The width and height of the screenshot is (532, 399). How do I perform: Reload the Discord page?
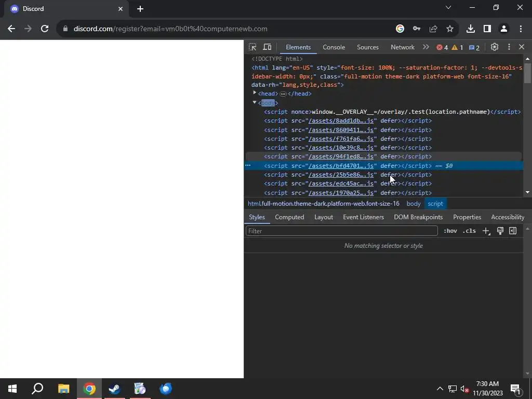click(x=45, y=29)
